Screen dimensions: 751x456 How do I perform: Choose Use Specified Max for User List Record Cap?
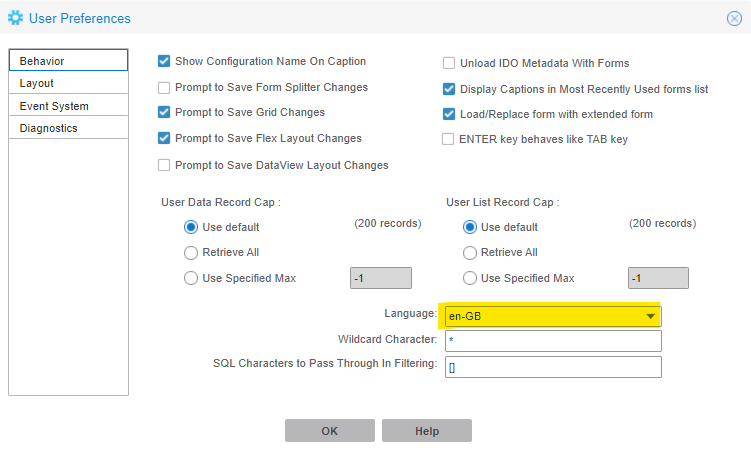(470, 278)
